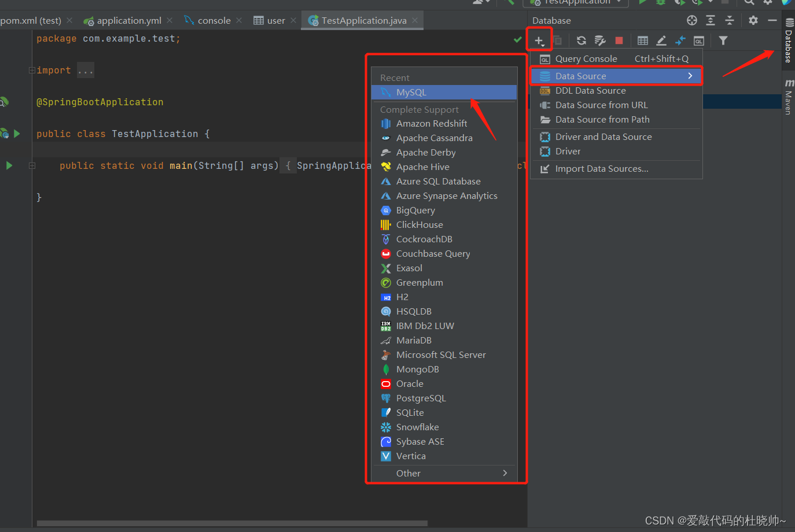Select Exasol data source

444,268
